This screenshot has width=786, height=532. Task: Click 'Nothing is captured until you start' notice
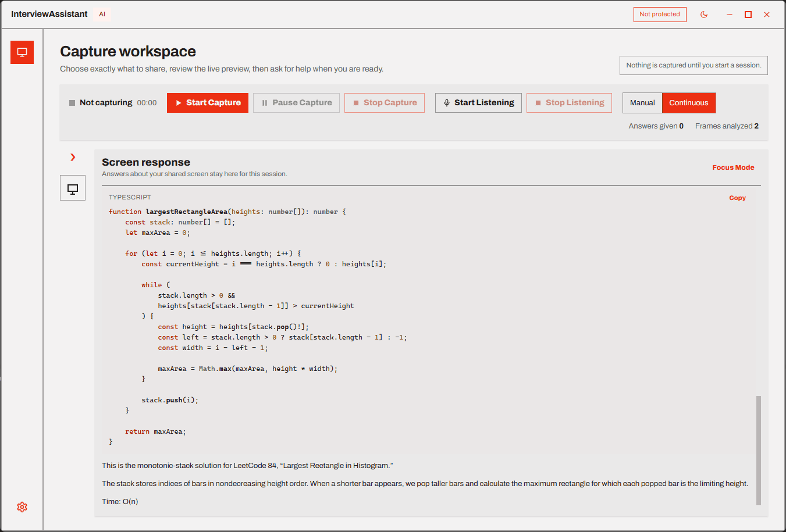click(x=693, y=66)
